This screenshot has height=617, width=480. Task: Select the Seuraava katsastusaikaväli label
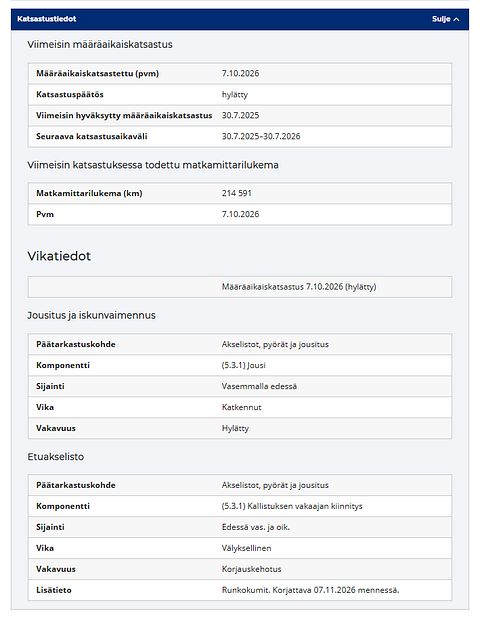pyautogui.click(x=92, y=137)
